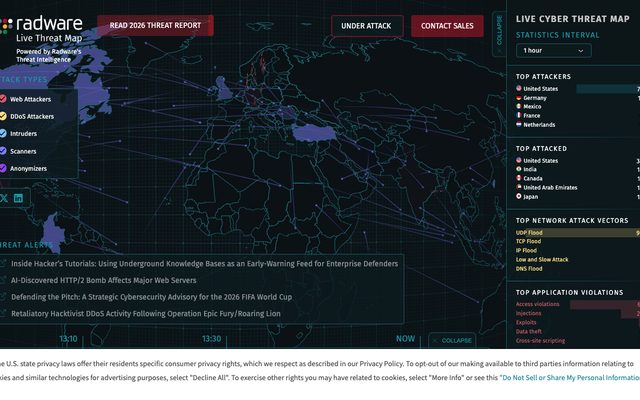Open Retaliatory Hacktivist DDoS Activity alert

(x=146, y=314)
